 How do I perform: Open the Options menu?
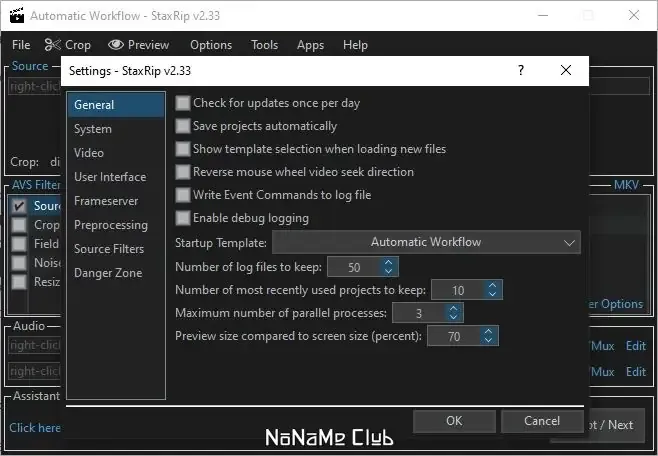click(x=211, y=44)
